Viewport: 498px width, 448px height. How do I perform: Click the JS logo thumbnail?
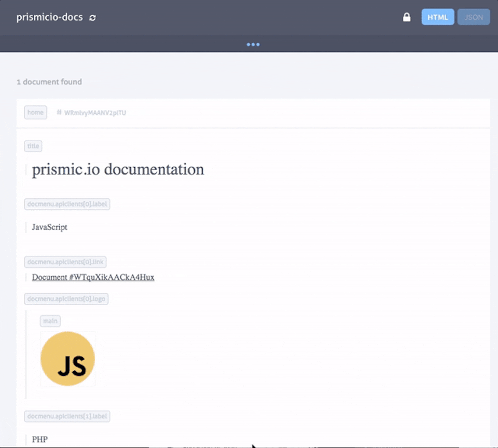pyautogui.click(x=67, y=359)
